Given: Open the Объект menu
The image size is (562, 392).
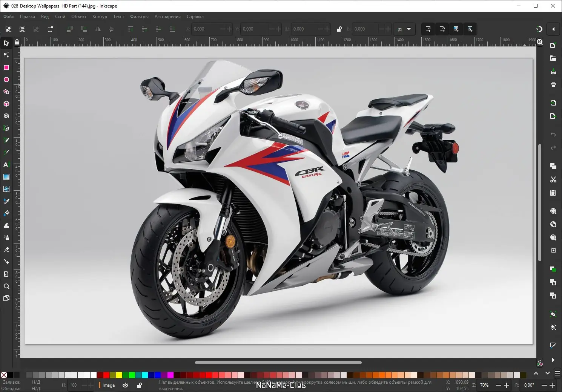Looking at the screenshot, I should coord(79,17).
